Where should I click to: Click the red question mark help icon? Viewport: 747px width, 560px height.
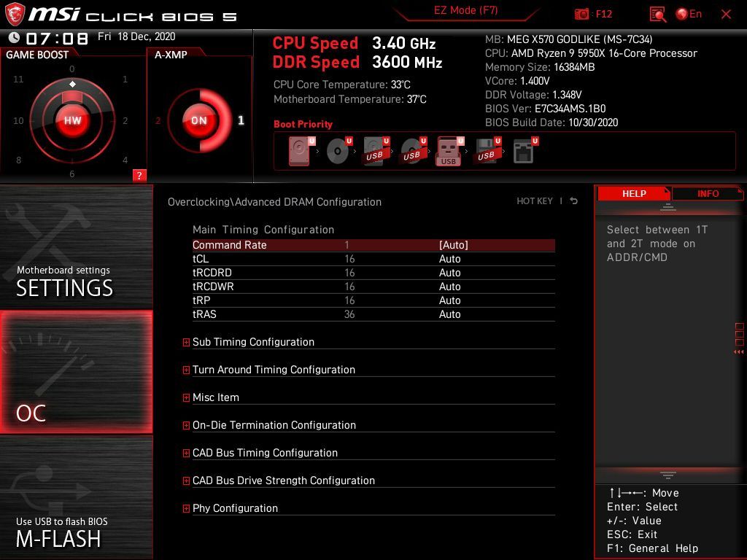(x=139, y=175)
